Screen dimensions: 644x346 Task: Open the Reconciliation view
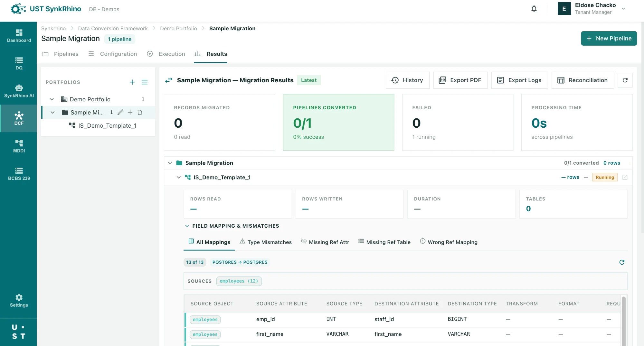[x=582, y=80]
